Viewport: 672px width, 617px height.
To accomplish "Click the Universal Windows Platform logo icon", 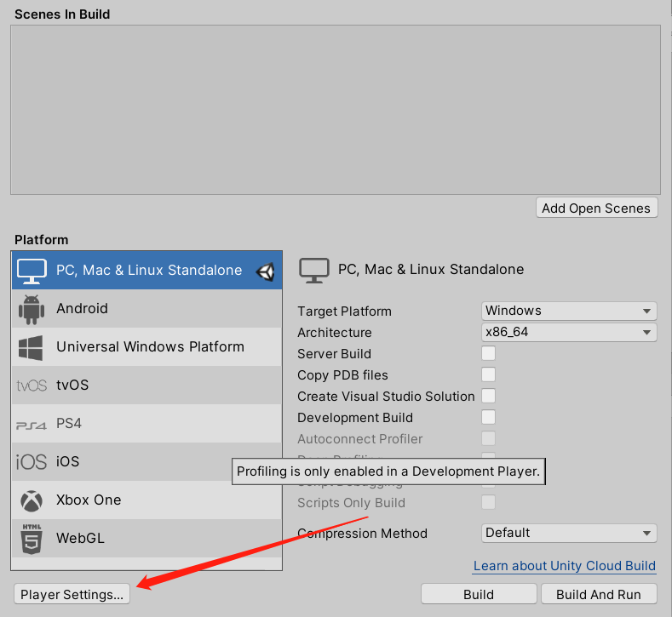I will [x=31, y=347].
